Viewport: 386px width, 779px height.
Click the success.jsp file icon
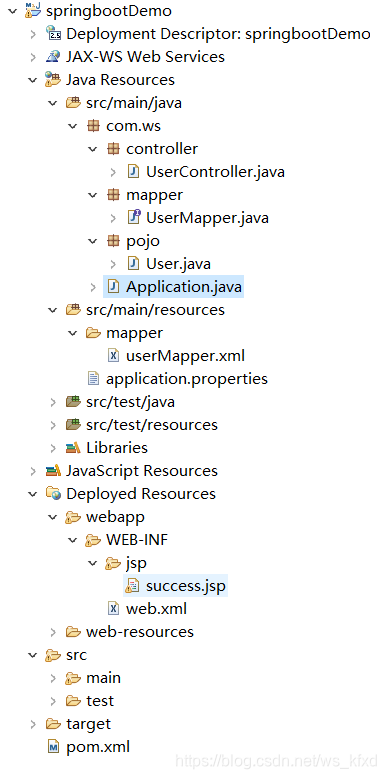[x=132, y=586]
